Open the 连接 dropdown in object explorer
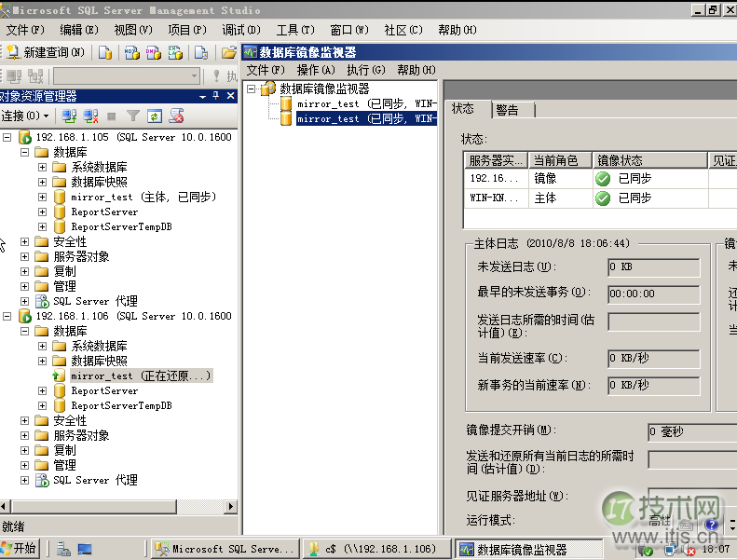 pos(25,116)
